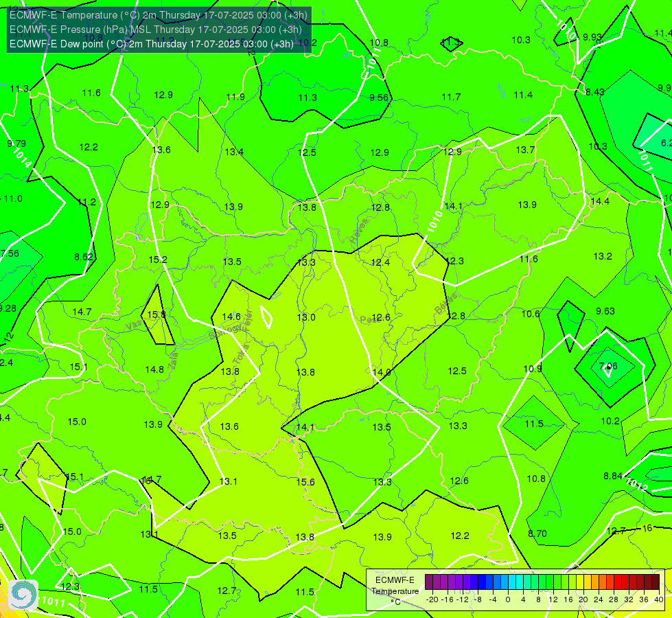Image resolution: width=672 pixels, height=618 pixels.
Task: Click the 9.56 value on the map
Action: pos(379,98)
